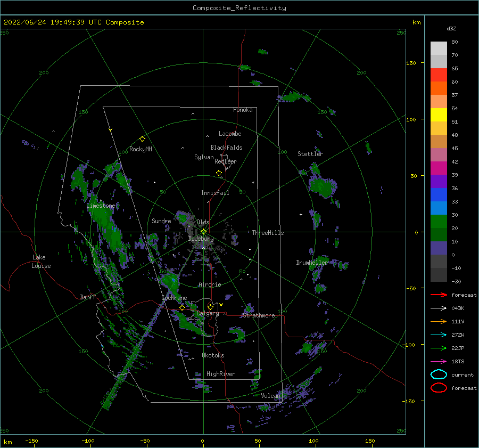Click the cyan current ellipse icon

point(439,374)
